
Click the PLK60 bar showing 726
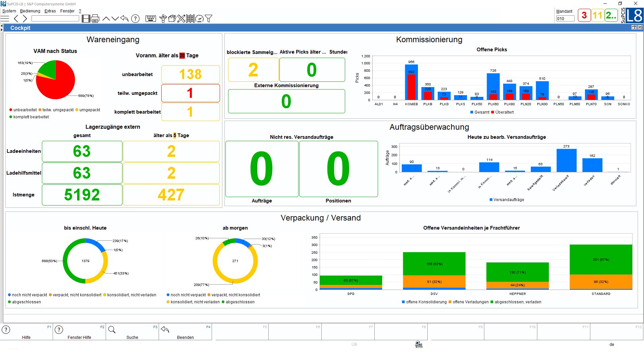tap(493, 86)
